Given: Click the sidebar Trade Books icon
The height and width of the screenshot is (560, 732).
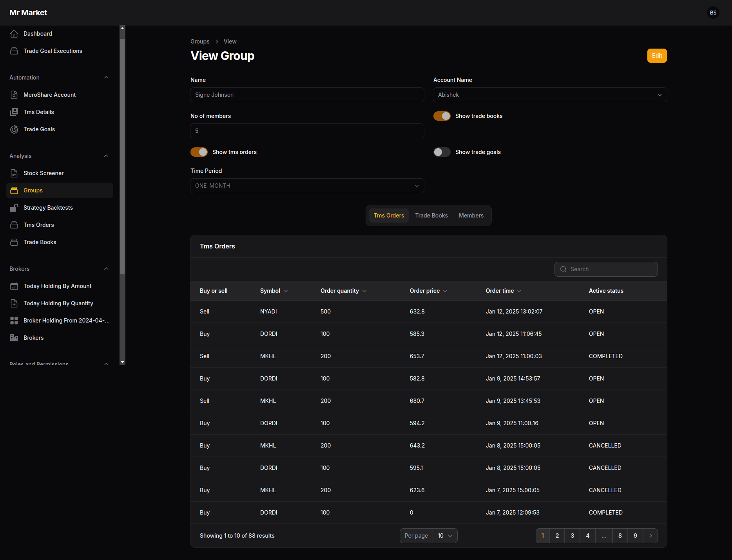Looking at the screenshot, I should click(x=14, y=242).
